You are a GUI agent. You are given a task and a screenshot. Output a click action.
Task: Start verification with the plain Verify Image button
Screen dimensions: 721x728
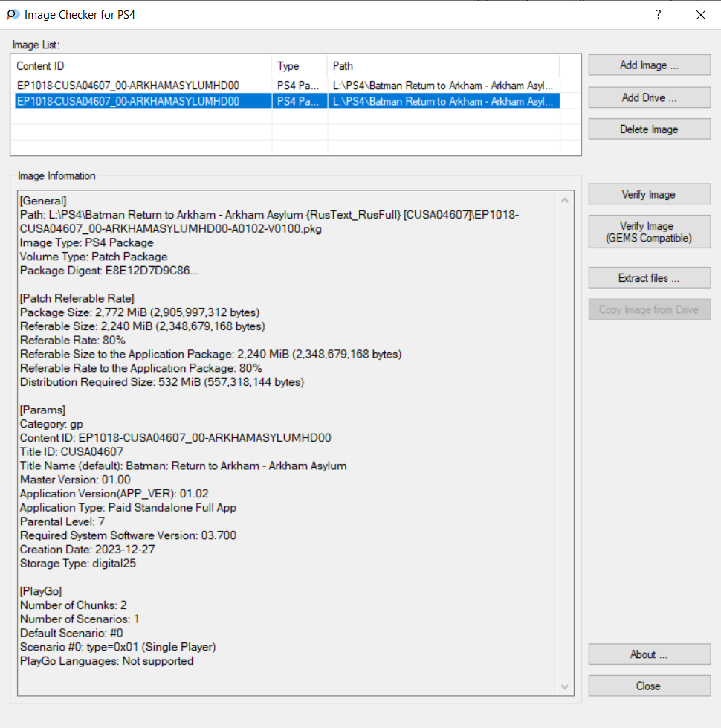(x=649, y=194)
